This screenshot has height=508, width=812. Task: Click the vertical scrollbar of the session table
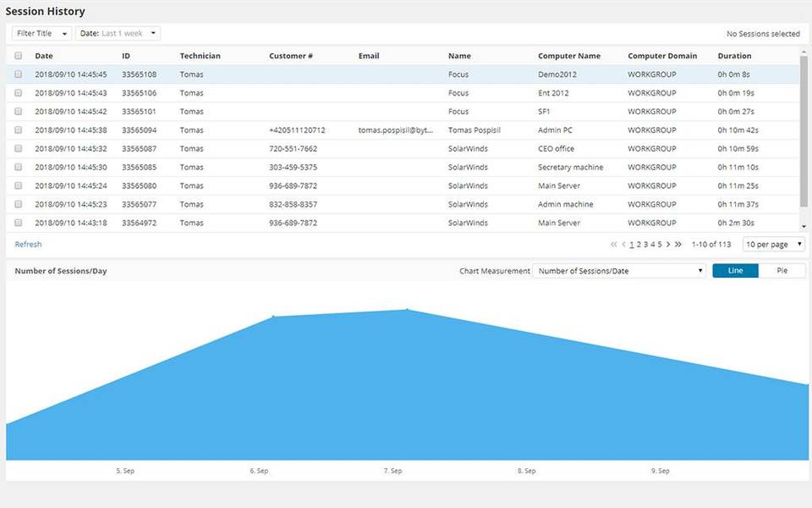pos(805,135)
